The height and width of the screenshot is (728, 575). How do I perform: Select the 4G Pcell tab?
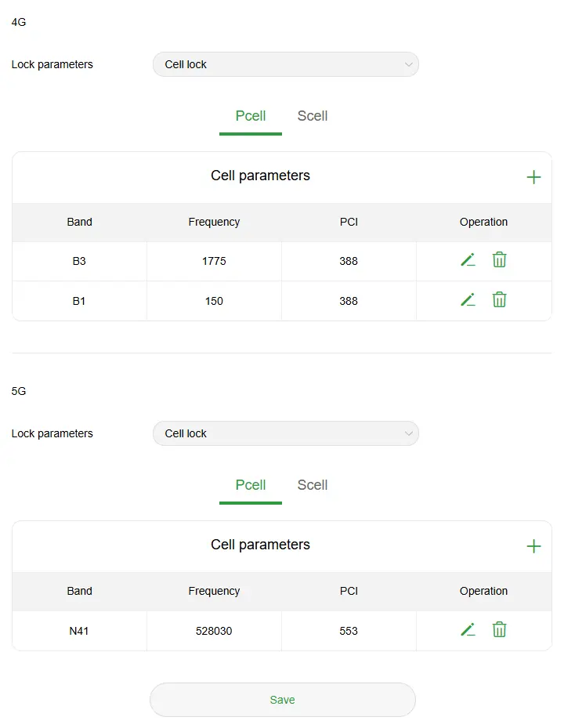pyautogui.click(x=251, y=116)
